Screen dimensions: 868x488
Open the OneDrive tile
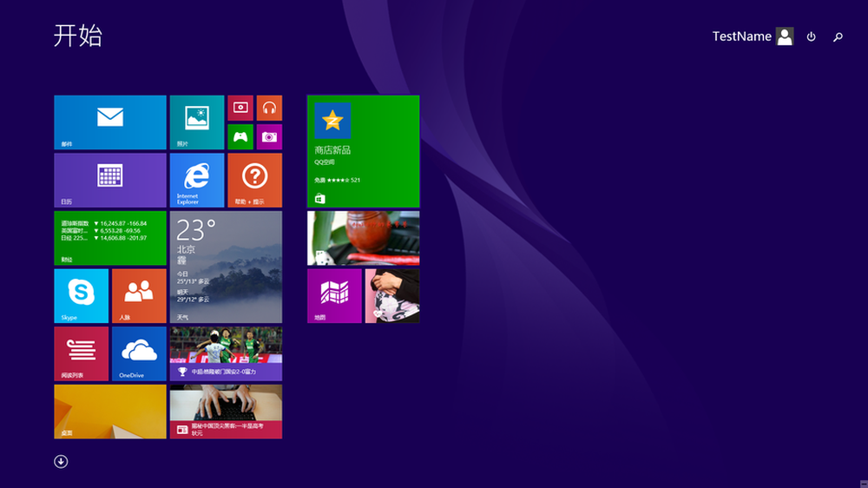[x=139, y=354]
